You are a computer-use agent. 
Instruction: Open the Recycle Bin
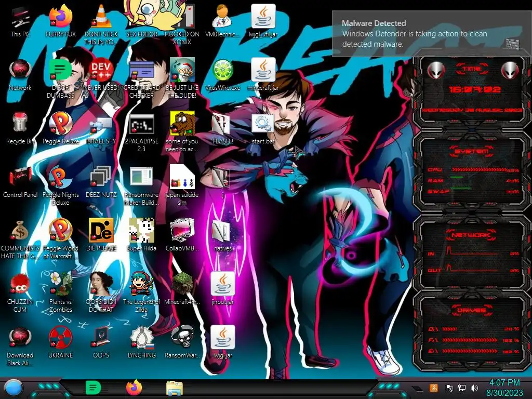tap(20, 129)
